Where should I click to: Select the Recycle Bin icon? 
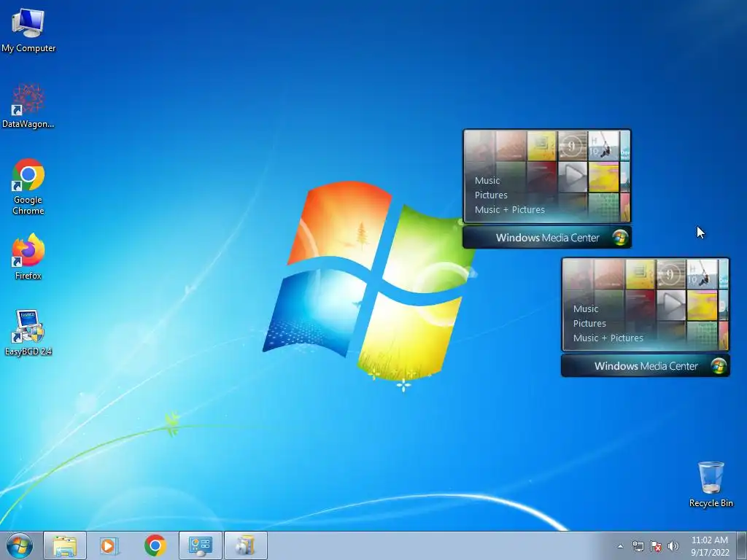click(x=711, y=484)
